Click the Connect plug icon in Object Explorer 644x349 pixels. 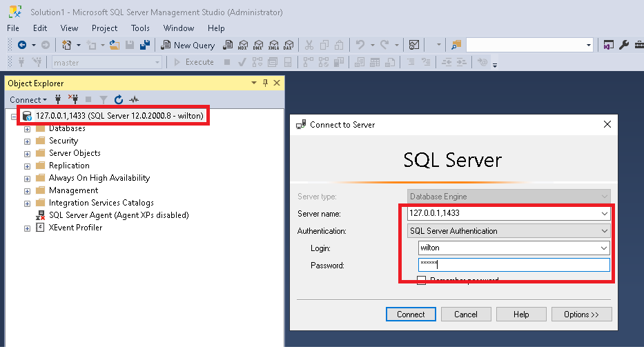click(x=58, y=99)
